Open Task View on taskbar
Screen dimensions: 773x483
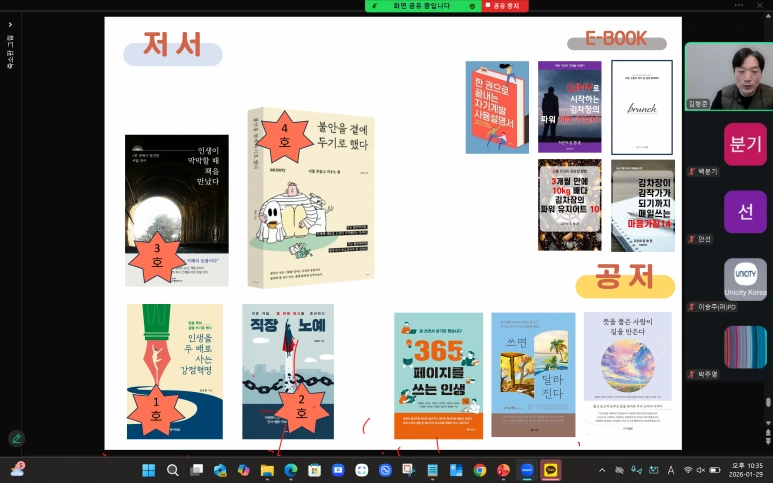pyautogui.click(x=197, y=470)
